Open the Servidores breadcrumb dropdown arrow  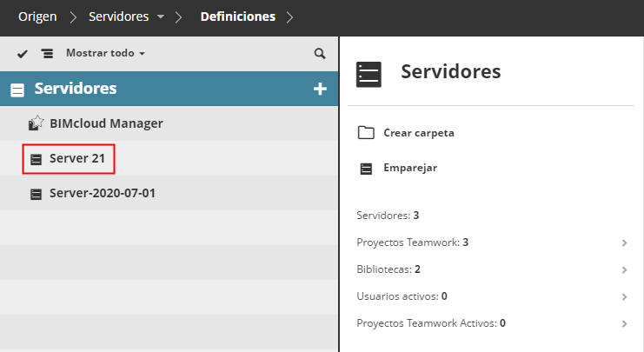click(160, 17)
